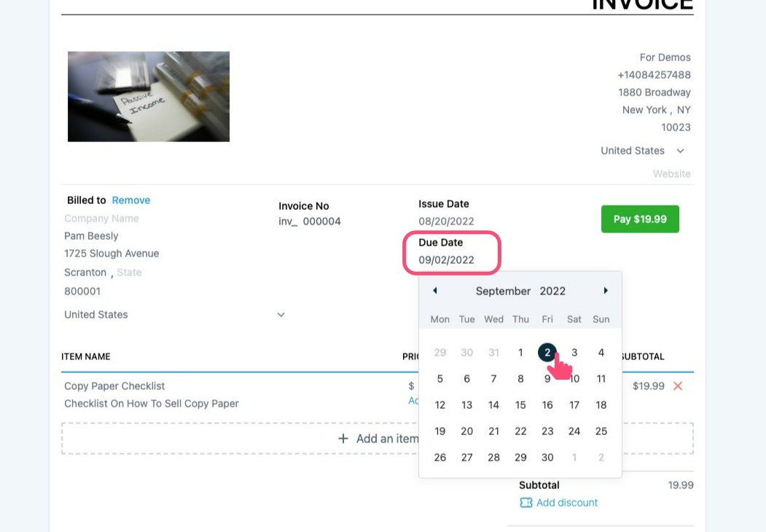The height and width of the screenshot is (532, 766).
Task: Click the invoice logo image
Action: (149, 97)
